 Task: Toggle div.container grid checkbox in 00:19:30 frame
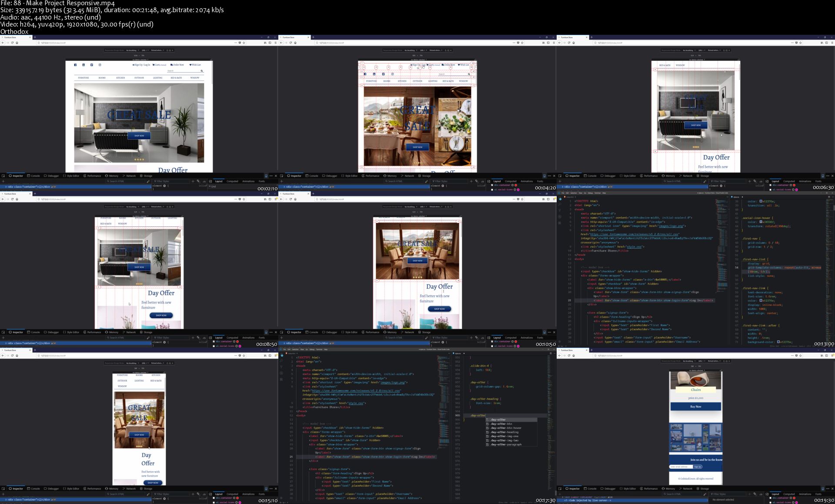click(x=770, y=498)
